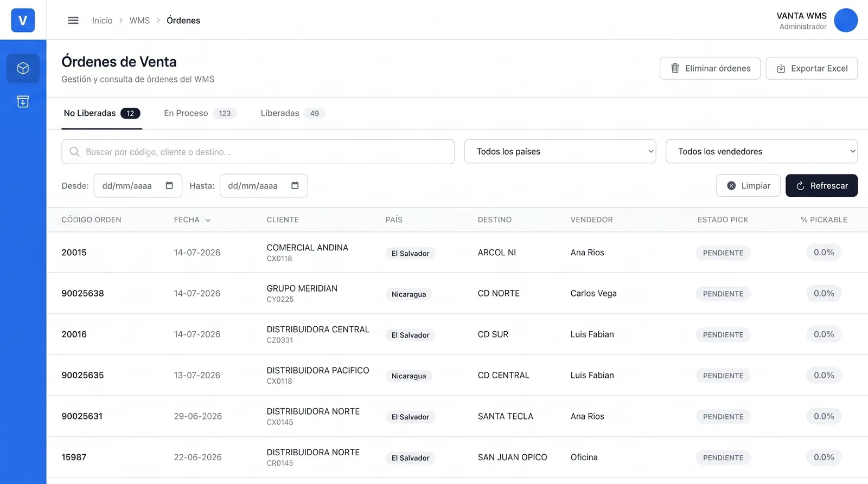The width and height of the screenshot is (868, 484).
Task: Click the blue user avatar circle
Action: [845, 20]
